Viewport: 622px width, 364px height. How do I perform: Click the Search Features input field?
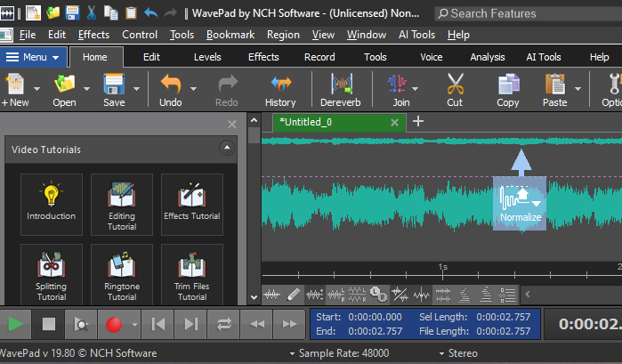pyautogui.click(x=525, y=13)
